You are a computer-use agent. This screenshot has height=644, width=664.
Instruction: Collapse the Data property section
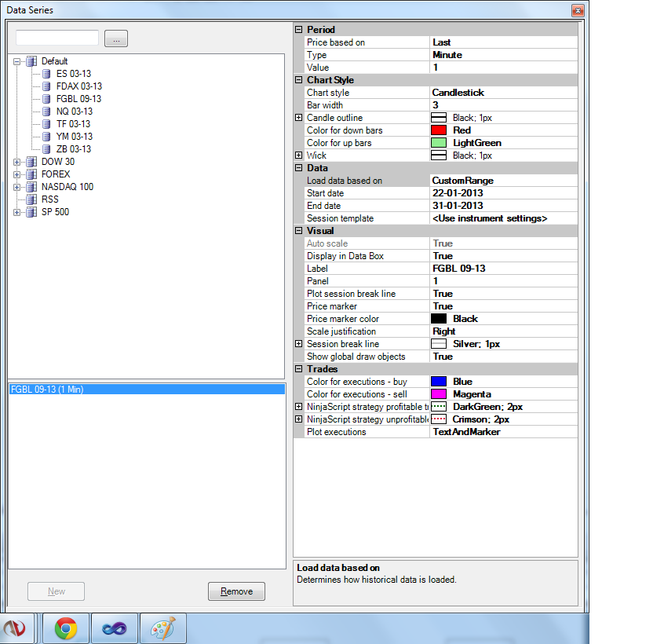point(298,168)
